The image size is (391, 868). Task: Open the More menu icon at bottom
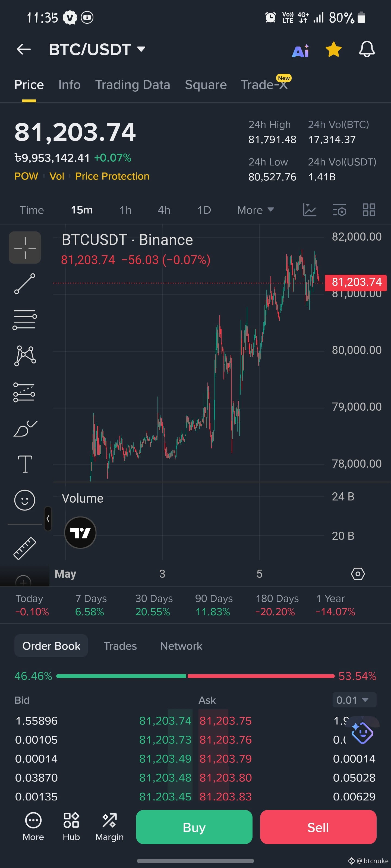tap(33, 826)
